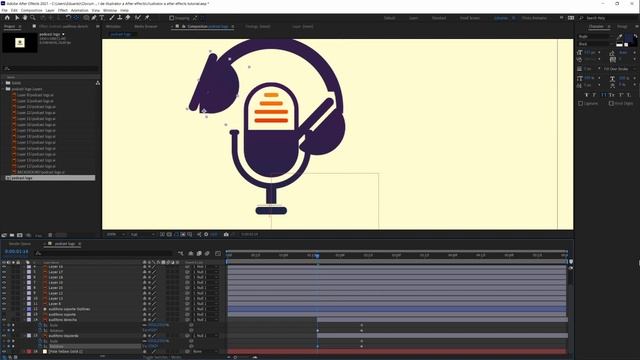Select the Zoom magnifier tool
The height and width of the screenshot is (360, 640).
click(33, 18)
